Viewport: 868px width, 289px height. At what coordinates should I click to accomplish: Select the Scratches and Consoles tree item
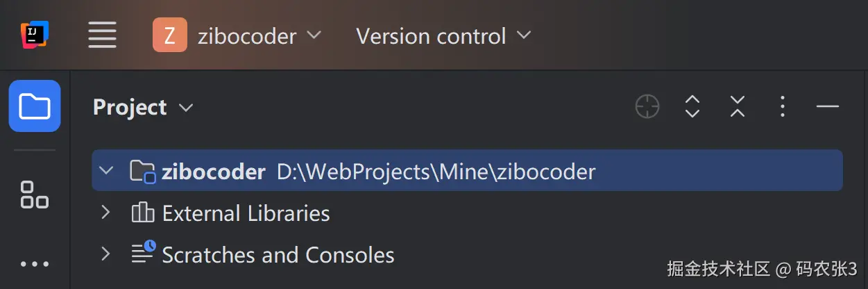278,255
